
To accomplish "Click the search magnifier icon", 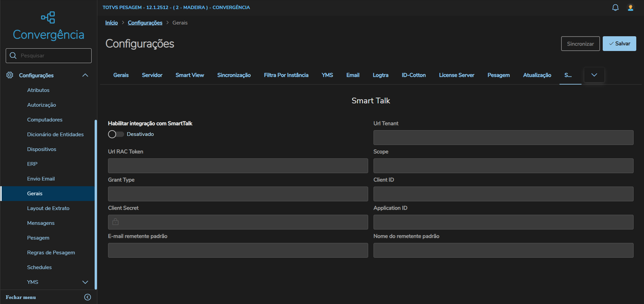I will click(x=13, y=55).
